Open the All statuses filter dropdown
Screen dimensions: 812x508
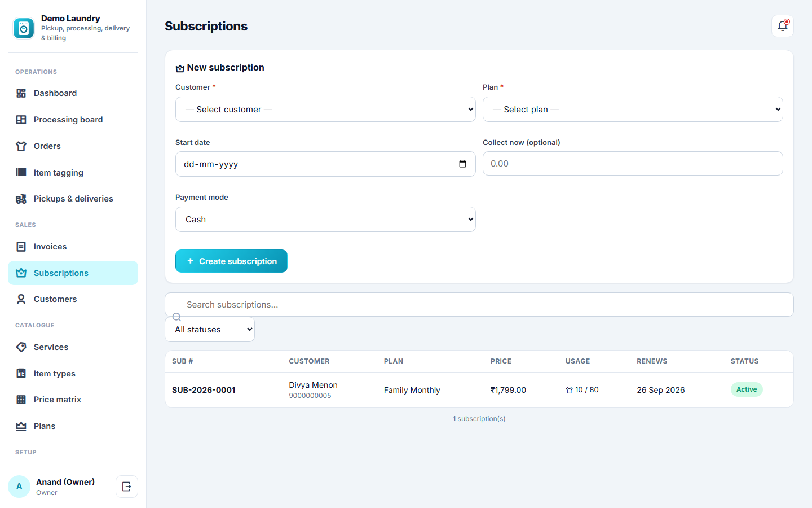(x=210, y=330)
